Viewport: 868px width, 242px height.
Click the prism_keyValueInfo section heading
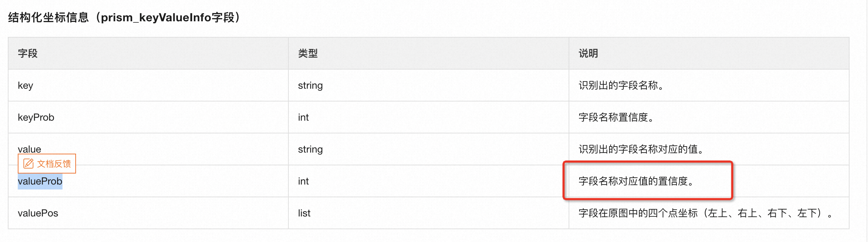pyautogui.click(x=125, y=17)
